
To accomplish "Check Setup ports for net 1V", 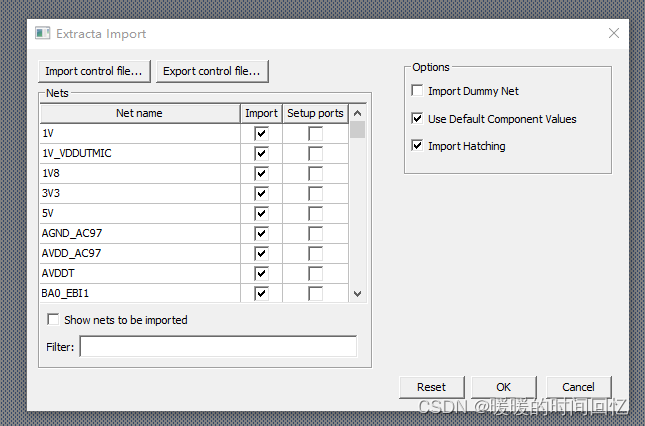I will tap(316, 134).
